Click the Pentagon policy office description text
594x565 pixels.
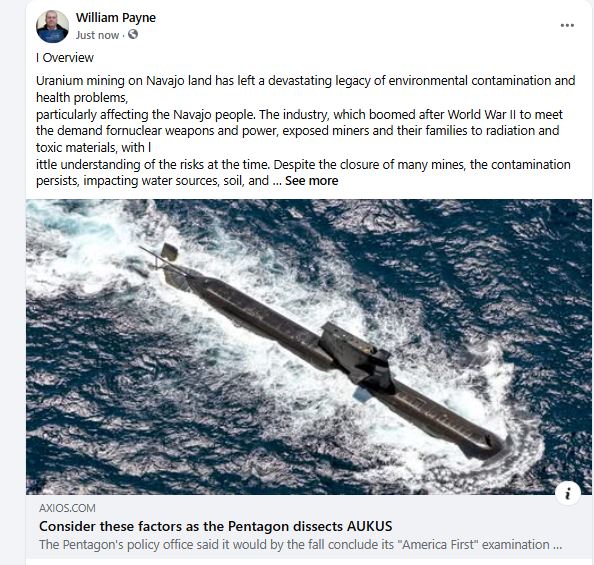(300, 545)
